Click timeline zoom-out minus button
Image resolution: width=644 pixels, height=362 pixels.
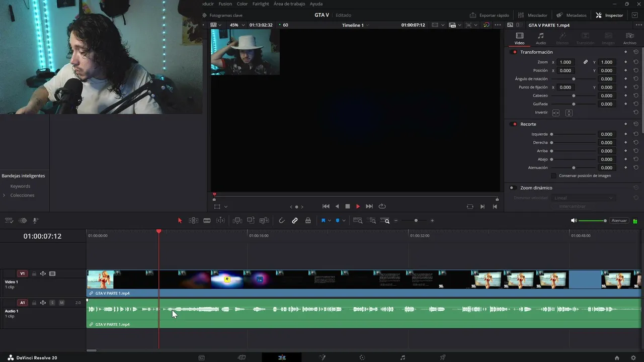coord(396,220)
